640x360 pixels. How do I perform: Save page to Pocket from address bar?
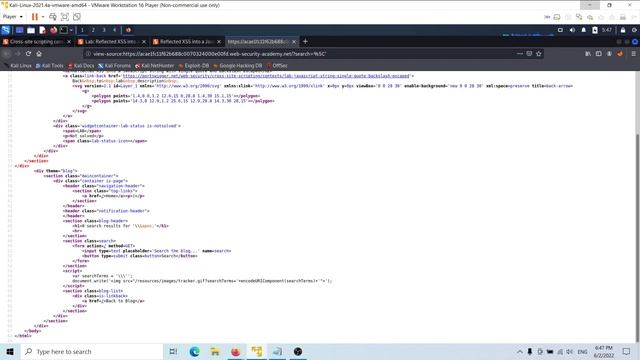click(x=529, y=53)
